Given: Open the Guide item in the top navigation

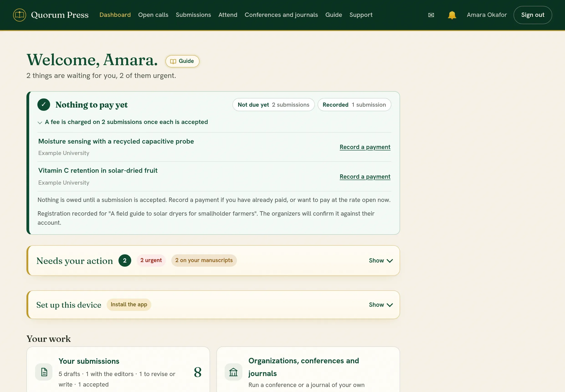Looking at the screenshot, I should (334, 15).
